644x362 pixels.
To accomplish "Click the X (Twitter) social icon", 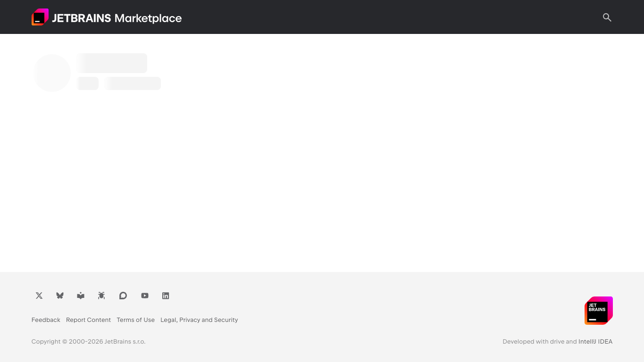I will coord(39,296).
